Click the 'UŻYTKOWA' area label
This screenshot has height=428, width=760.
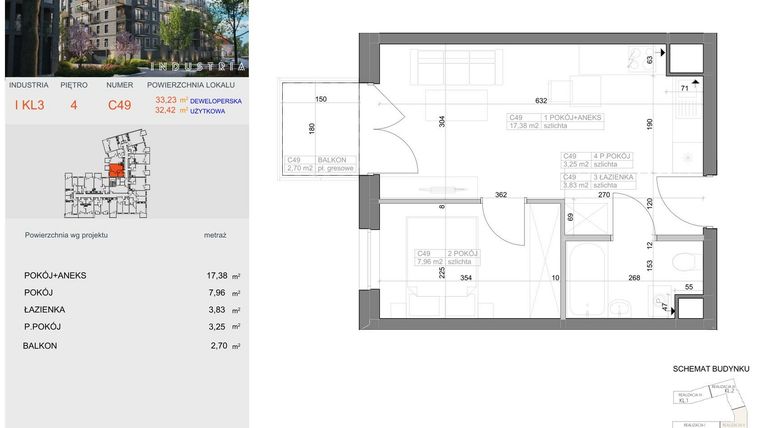pyautogui.click(x=207, y=111)
